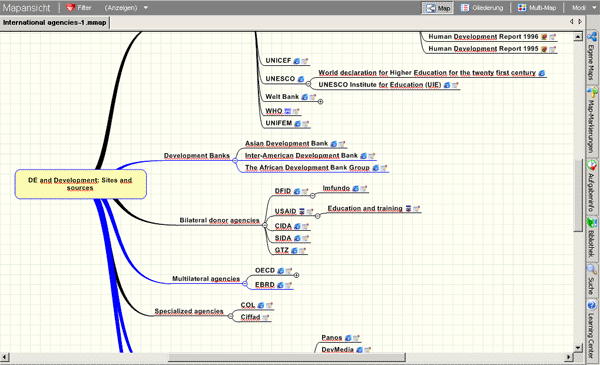Viewport: 600px width, 365px height.
Task: Select the International agencies-1.mmap tab
Action: [55, 23]
